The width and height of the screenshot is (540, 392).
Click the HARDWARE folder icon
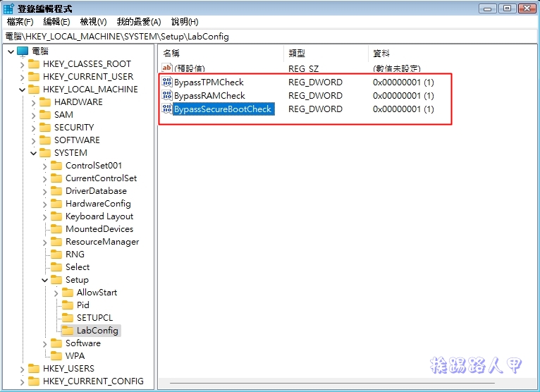click(45, 102)
